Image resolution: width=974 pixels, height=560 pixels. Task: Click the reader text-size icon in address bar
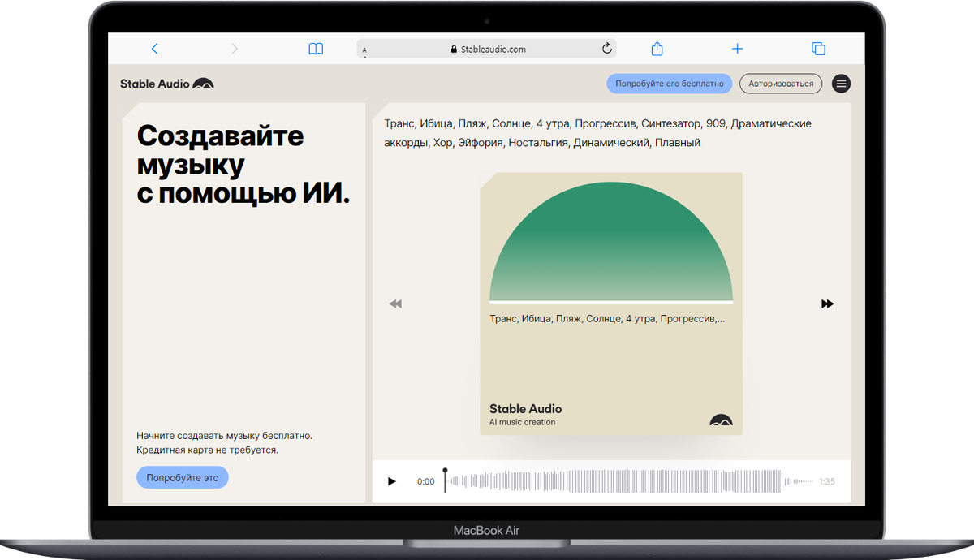pyautogui.click(x=364, y=50)
